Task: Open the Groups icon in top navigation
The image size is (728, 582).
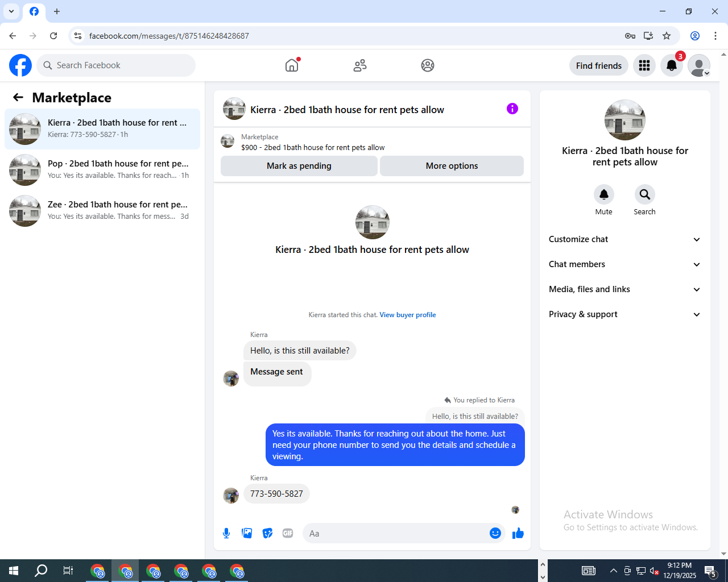Action: pyautogui.click(x=428, y=65)
